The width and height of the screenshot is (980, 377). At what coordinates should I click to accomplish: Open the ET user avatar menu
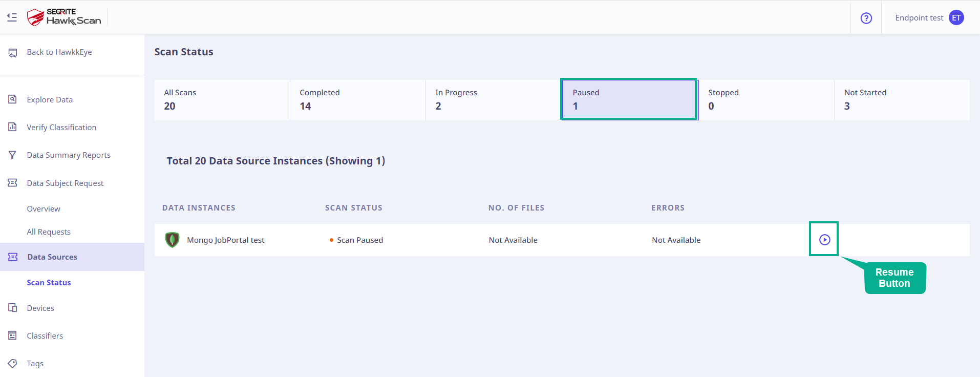click(x=956, y=17)
